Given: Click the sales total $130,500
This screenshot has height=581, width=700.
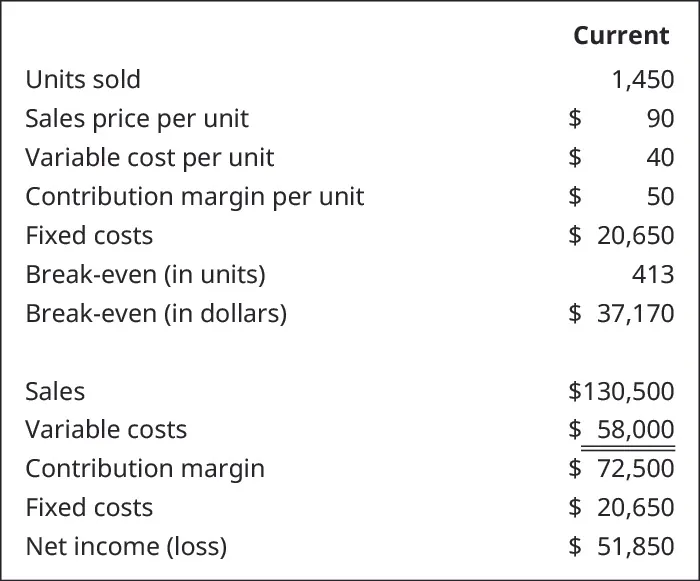Looking at the screenshot, I should (621, 391).
